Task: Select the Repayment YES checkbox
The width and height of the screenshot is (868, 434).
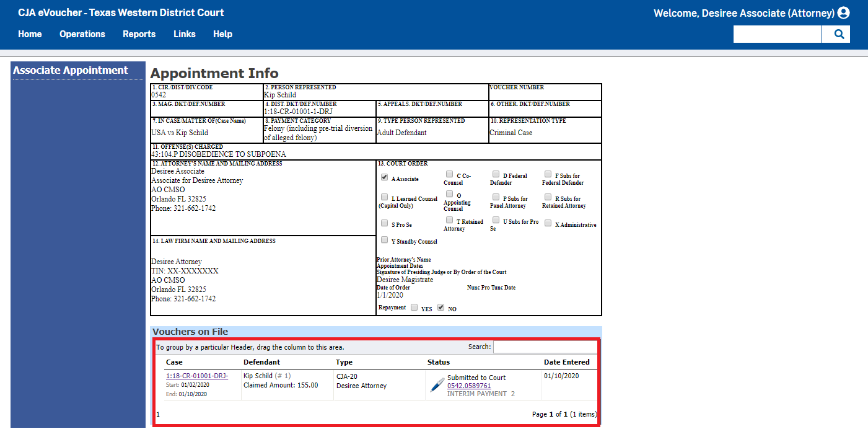Action: coord(414,306)
